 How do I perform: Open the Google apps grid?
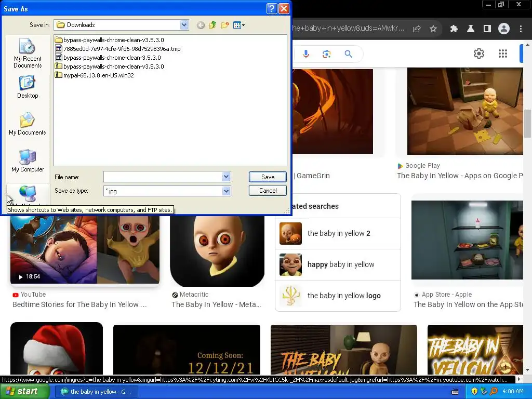pyautogui.click(x=502, y=54)
